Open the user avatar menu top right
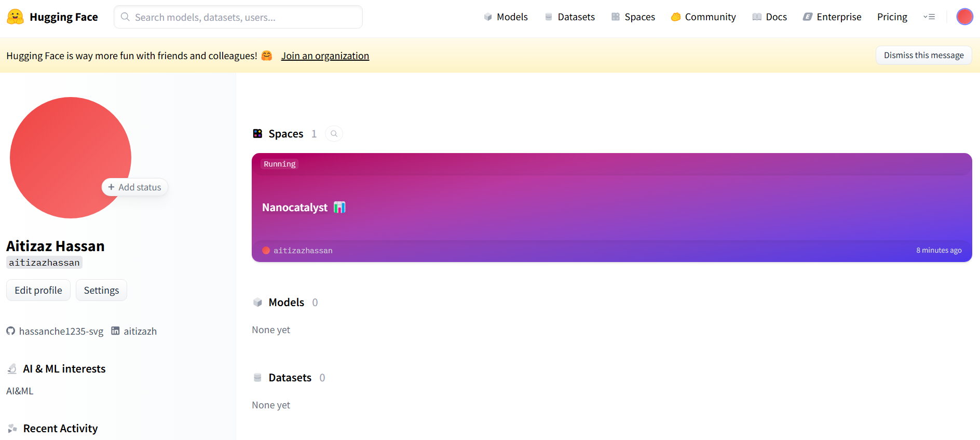This screenshot has width=980, height=440. click(965, 17)
